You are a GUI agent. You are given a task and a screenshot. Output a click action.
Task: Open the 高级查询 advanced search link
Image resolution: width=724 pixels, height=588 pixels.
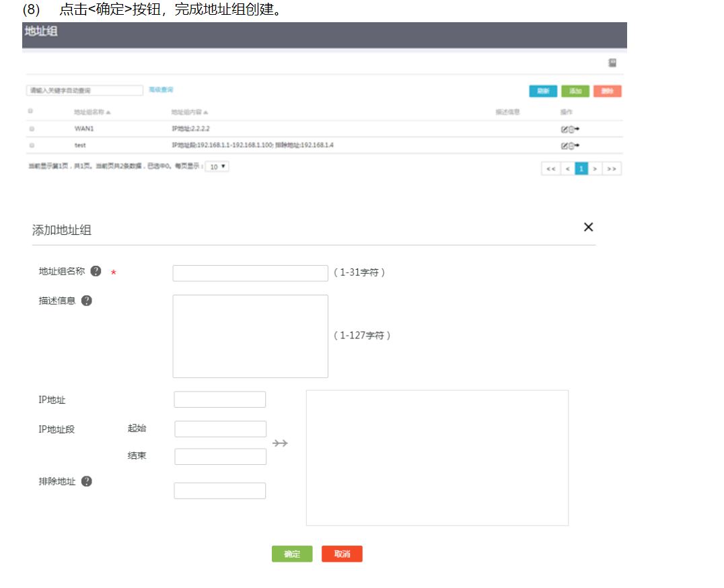coord(161,90)
